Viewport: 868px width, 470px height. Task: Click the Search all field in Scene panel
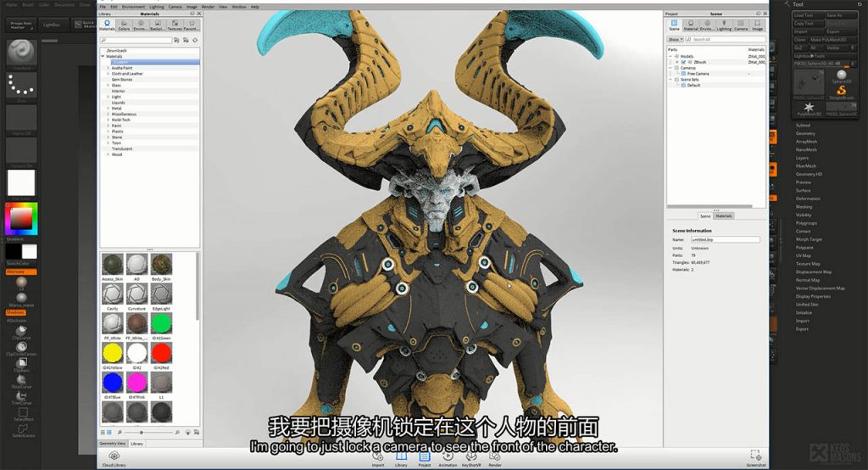point(726,39)
